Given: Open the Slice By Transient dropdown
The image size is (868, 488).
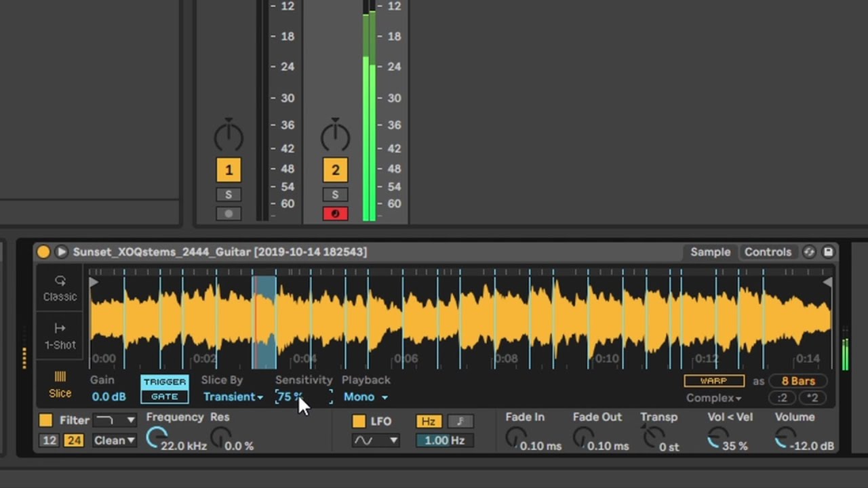Looking at the screenshot, I should pos(233,397).
